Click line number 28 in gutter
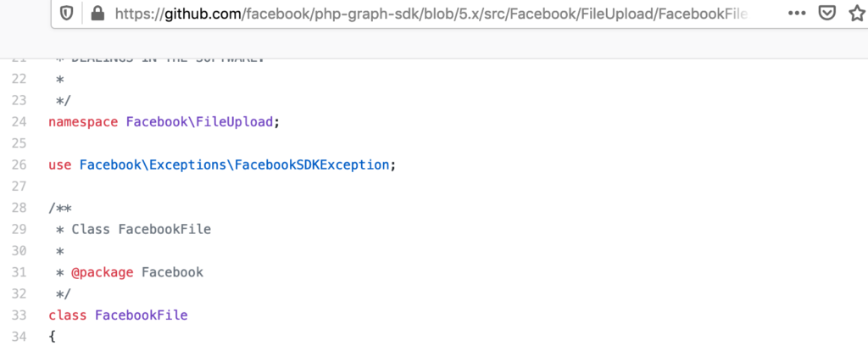 [x=19, y=208]
